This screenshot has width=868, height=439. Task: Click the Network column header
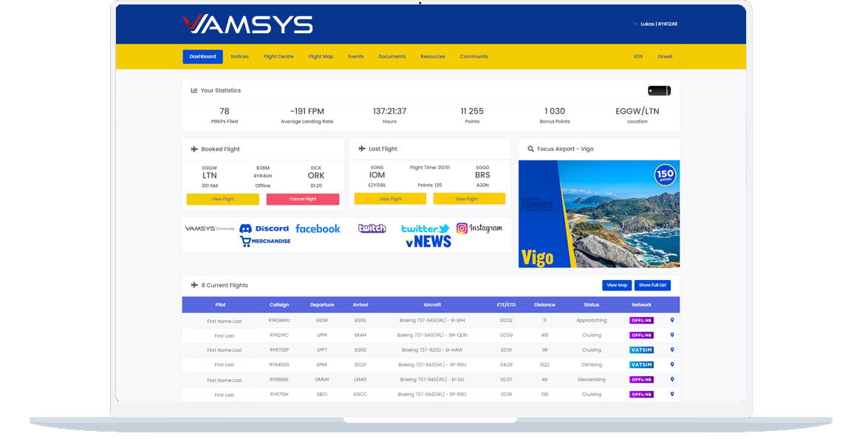(x=642, y=305)
